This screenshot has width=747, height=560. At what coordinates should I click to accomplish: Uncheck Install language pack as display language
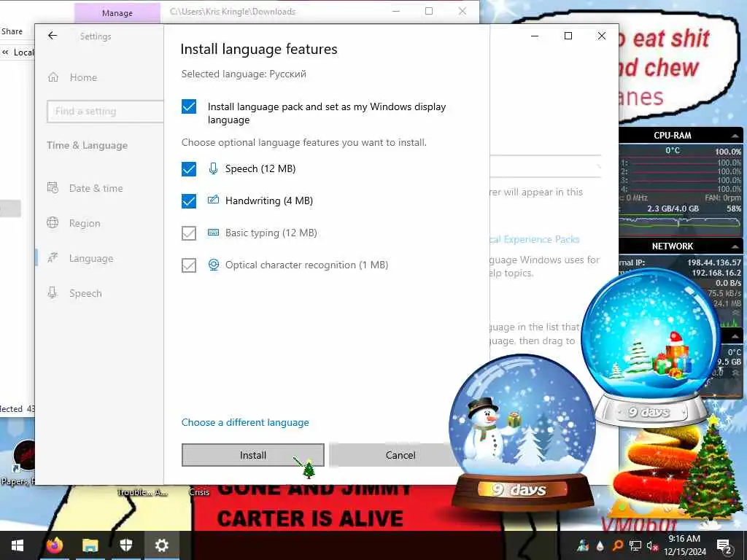(x=189, y=106)
